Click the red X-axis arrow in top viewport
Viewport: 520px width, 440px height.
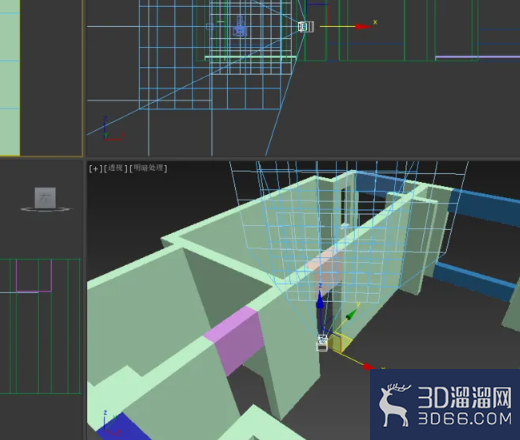pos(363,26)
